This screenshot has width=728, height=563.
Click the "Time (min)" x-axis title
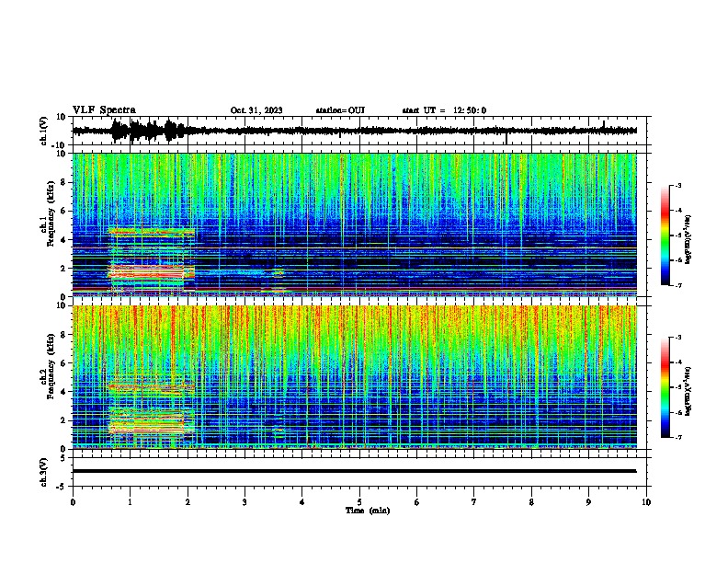(368, 511)
